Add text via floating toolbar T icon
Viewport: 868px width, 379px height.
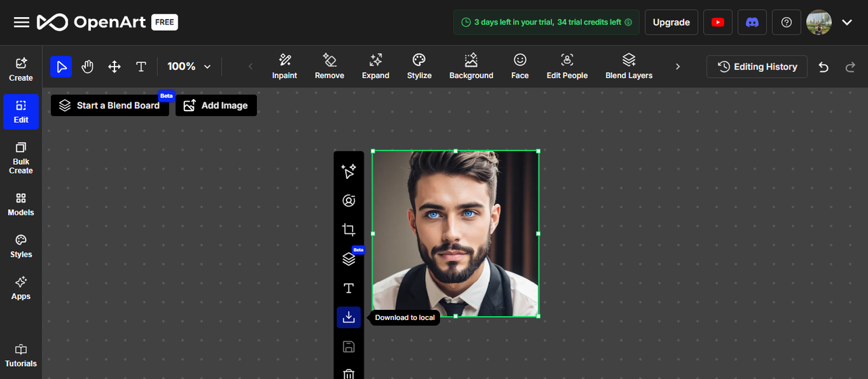(349, 289)
